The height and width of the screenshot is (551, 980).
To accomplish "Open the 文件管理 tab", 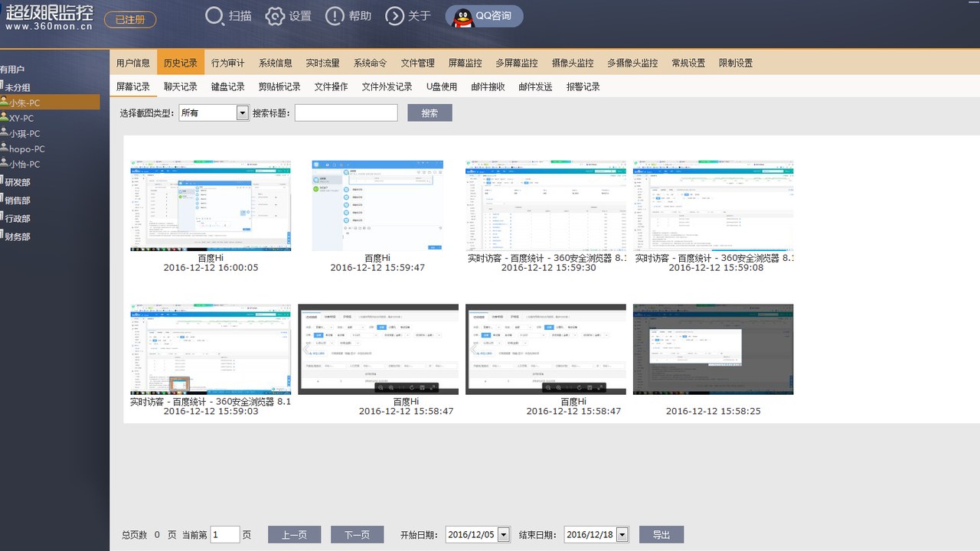I will (x=418, y=63).
